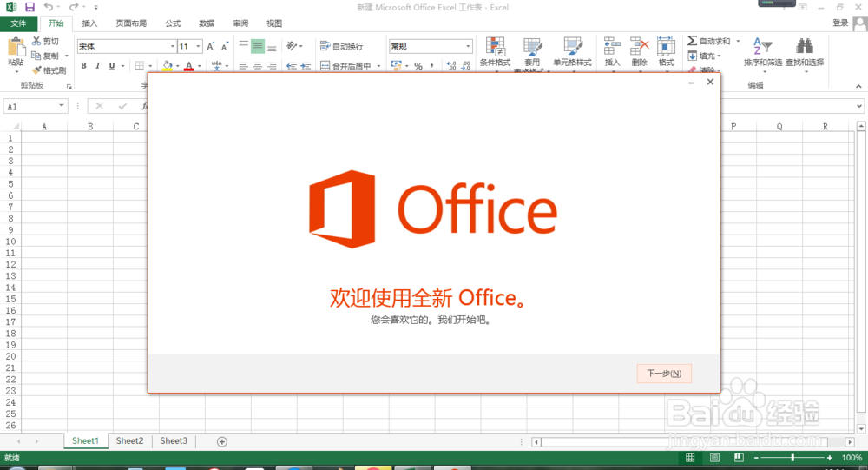The height and width of the screenshot is (470, 868).
Task: Toggle Underline formatting
Action: pyautogui.click(x=112, y=65)
